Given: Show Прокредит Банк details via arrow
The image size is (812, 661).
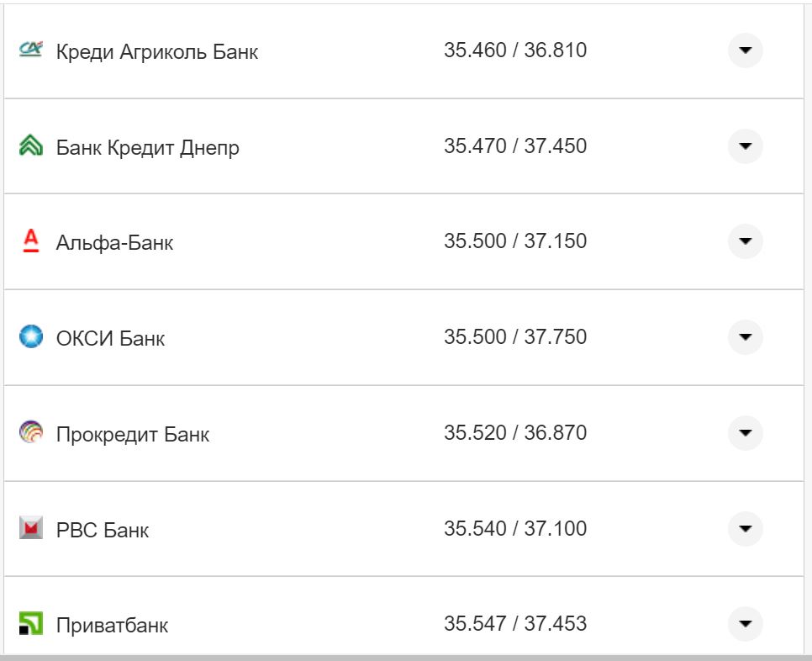Looking at the screenshot, I should [x=745, y=433].
